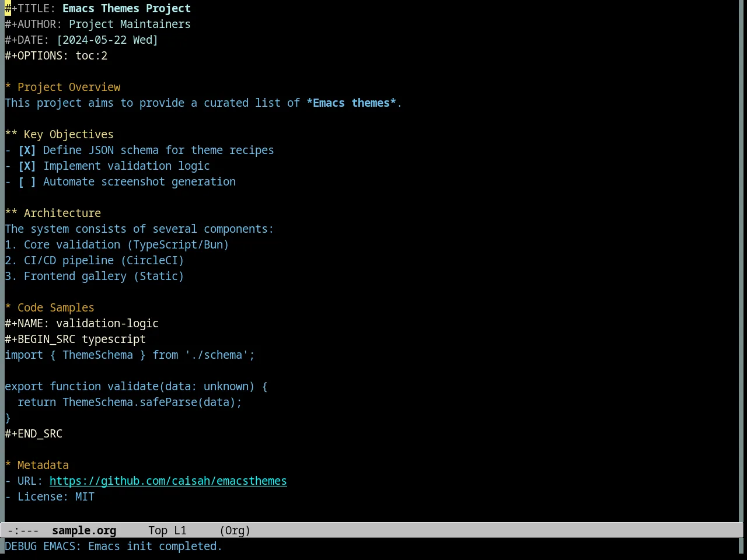Image resolution: width=747 pixels, height=560 pixels.
Task: Collapse the 'Metadata' heading
Action: tap(37, 466)
